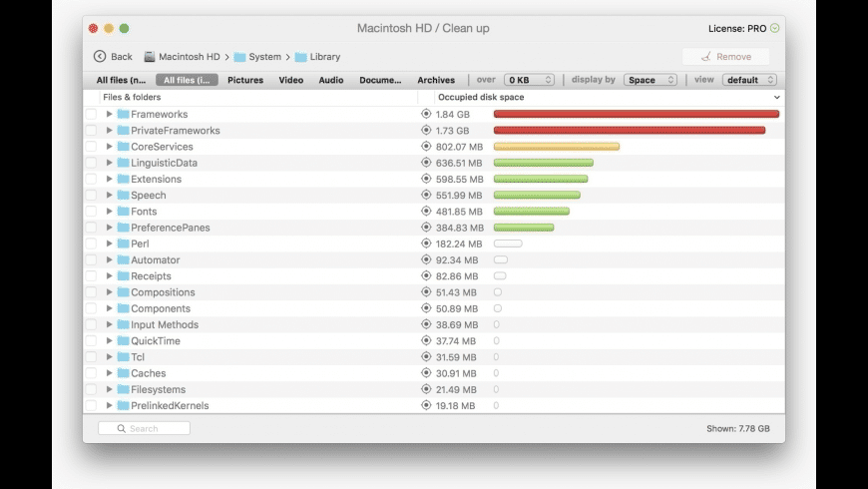Click the reveal target icon for Automator
The width and height of the screenshot is (868, 489).
tap(426, 259)
